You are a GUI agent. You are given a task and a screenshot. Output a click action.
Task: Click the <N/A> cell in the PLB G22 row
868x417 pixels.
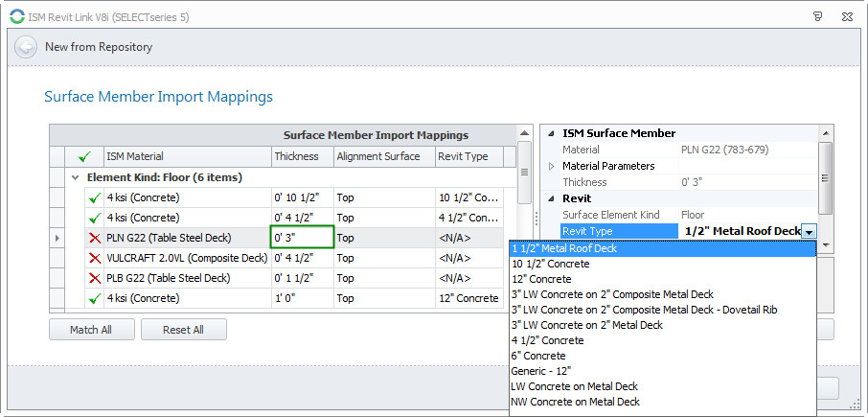pos(469,278)
